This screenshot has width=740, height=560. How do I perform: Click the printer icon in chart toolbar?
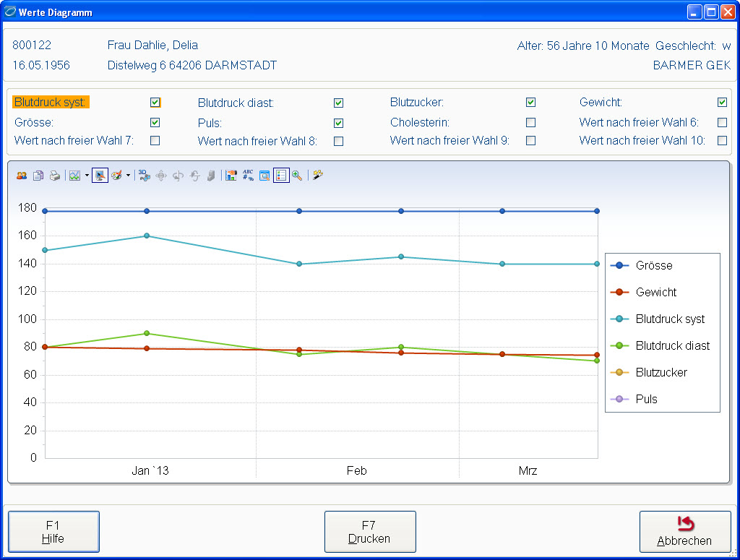(x=55, y=176)
